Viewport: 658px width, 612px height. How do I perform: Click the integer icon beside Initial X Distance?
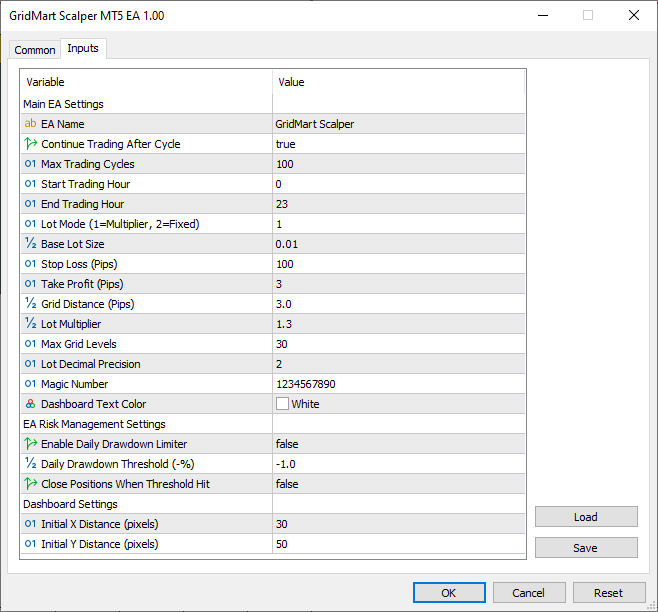click(30, 524)
